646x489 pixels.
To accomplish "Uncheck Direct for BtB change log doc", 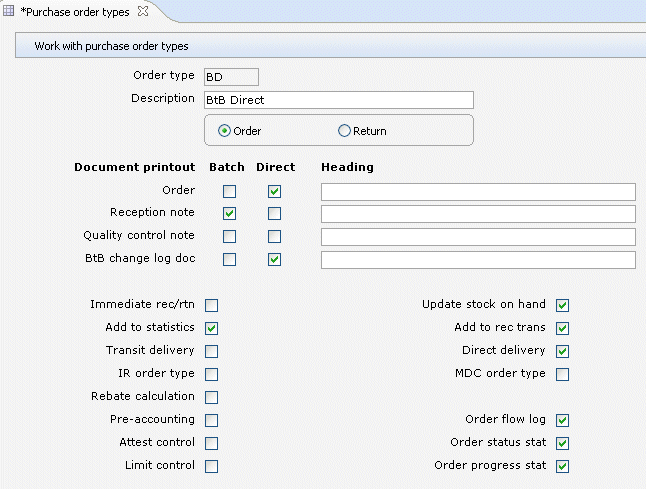I will tap(275, 260).
